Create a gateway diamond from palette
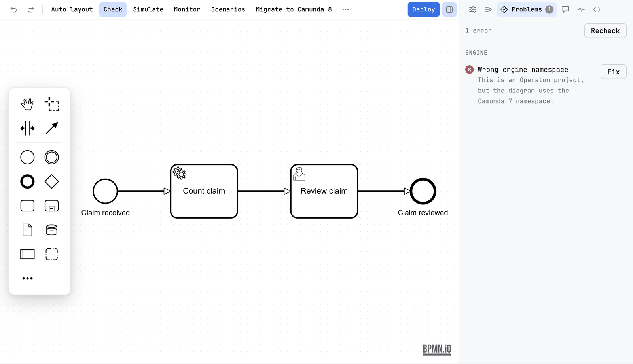This screenshot has height=364, width=633. pos(52,182)
